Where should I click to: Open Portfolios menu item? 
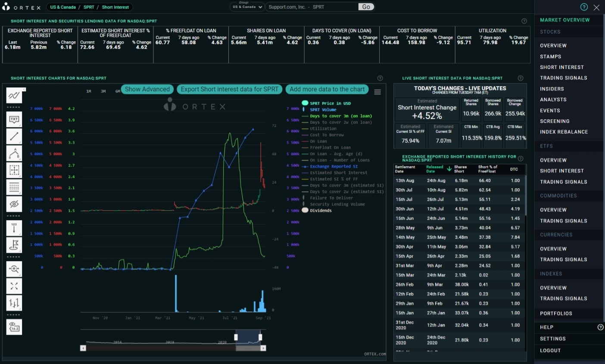tap(556, 314)
